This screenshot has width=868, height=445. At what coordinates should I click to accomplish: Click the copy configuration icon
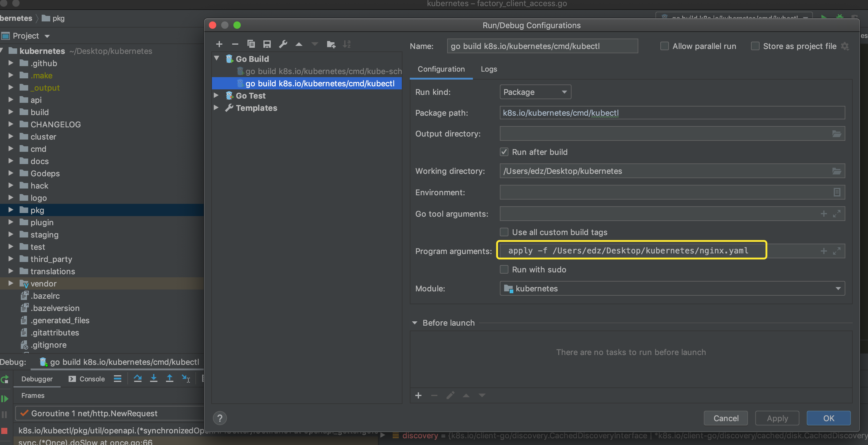(x=251, y=44)
